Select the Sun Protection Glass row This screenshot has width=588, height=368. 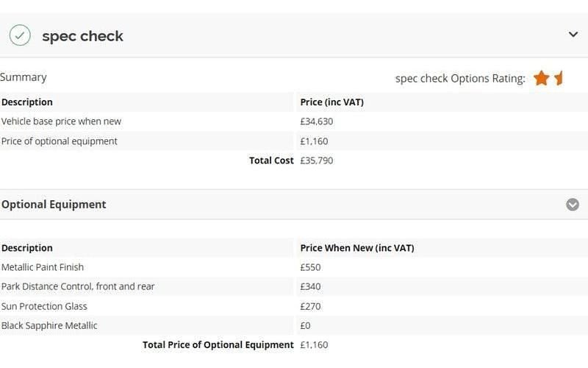tap(44, 306)
